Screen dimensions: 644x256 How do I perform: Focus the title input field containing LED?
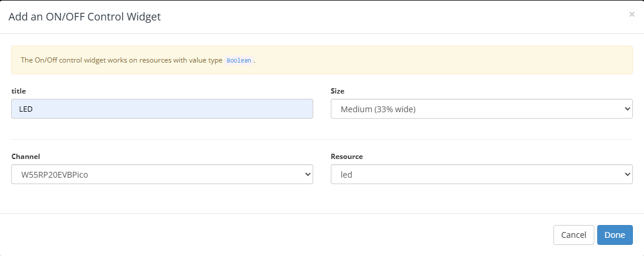click(162, 109)
